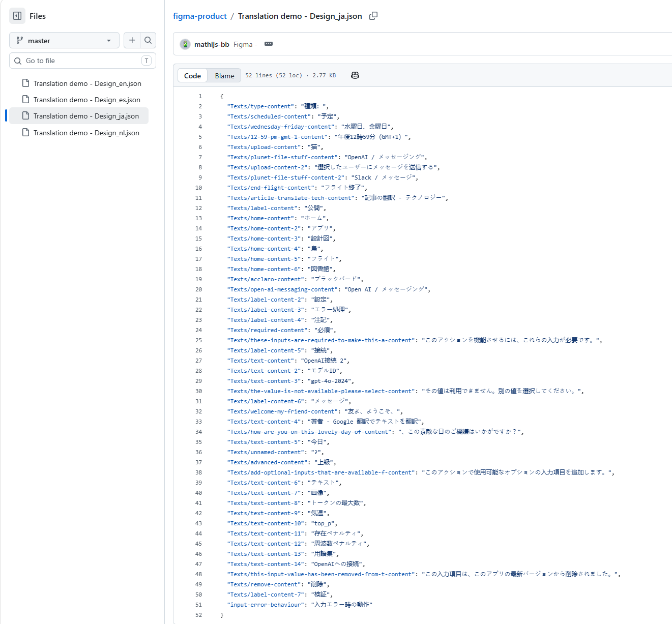
Task: Click the "Files" heading in the side panel
Action: (38, 16)
